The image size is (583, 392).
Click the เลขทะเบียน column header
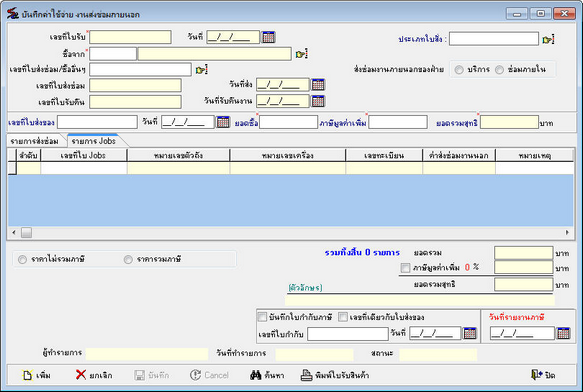pos(384,155)
